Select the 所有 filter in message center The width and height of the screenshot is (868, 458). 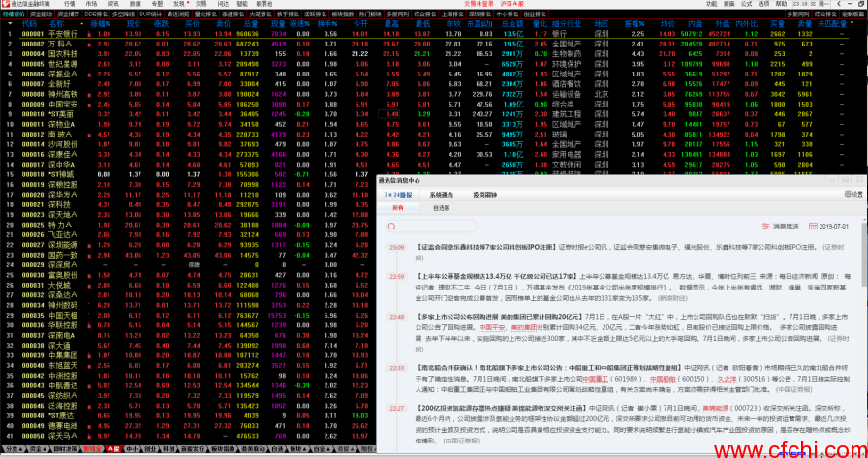(x=397, y=208)
